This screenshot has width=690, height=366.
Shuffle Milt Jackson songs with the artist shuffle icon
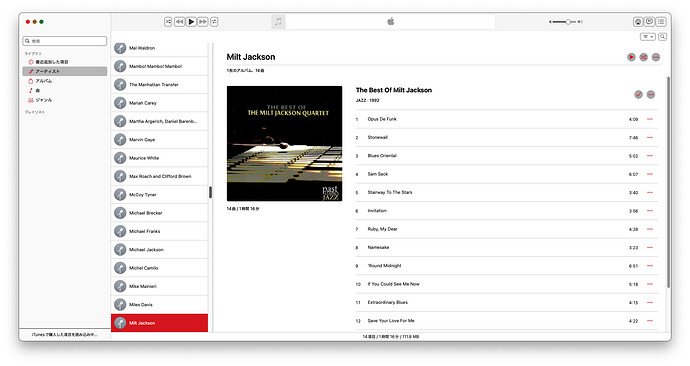tap(643, 57)
